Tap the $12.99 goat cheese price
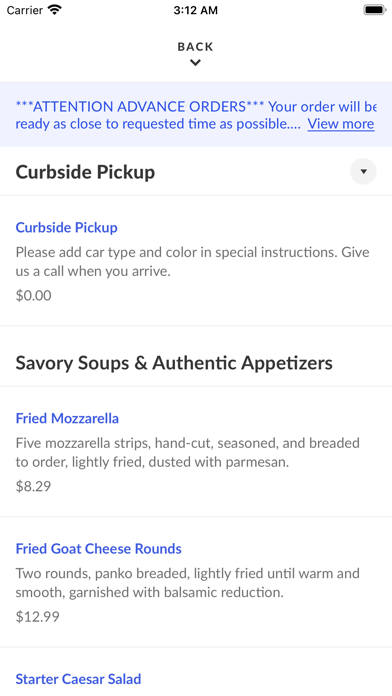 [37, 617]
